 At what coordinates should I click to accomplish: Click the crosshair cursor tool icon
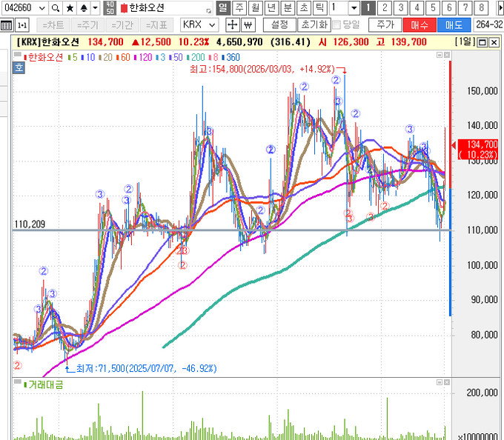point(233,25)
